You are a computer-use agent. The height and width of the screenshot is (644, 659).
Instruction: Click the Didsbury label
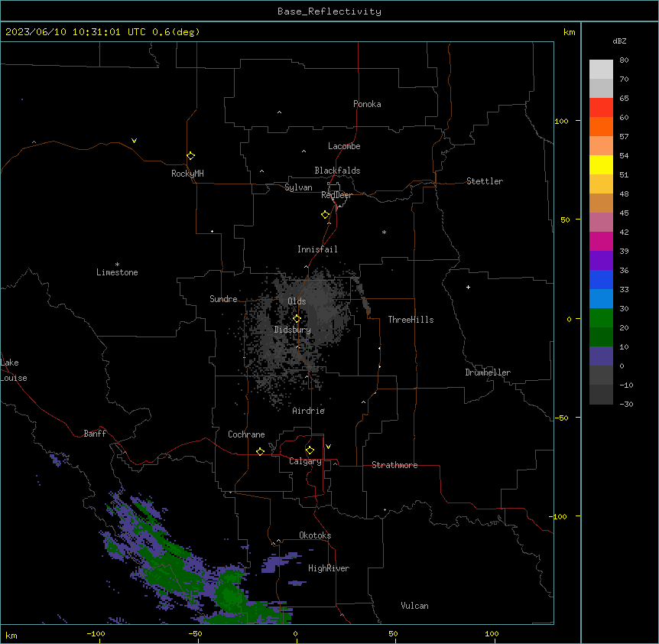[x=293, y=330]
